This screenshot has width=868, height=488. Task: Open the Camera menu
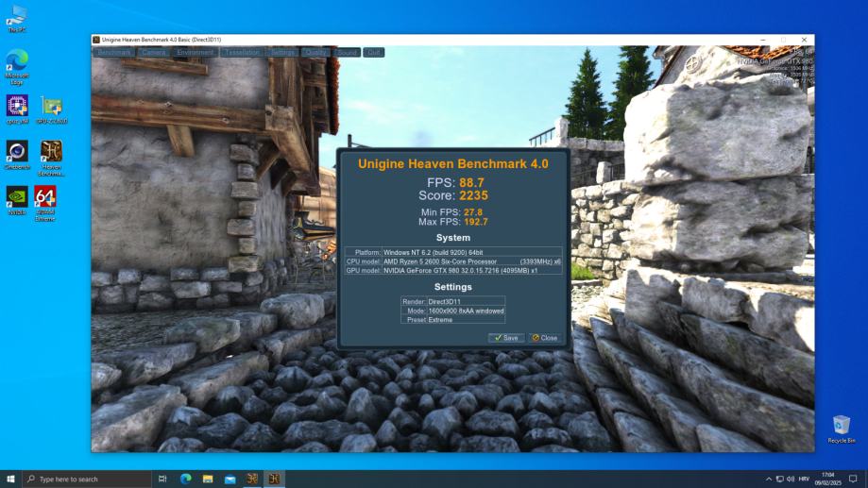(x=153, y=53)
